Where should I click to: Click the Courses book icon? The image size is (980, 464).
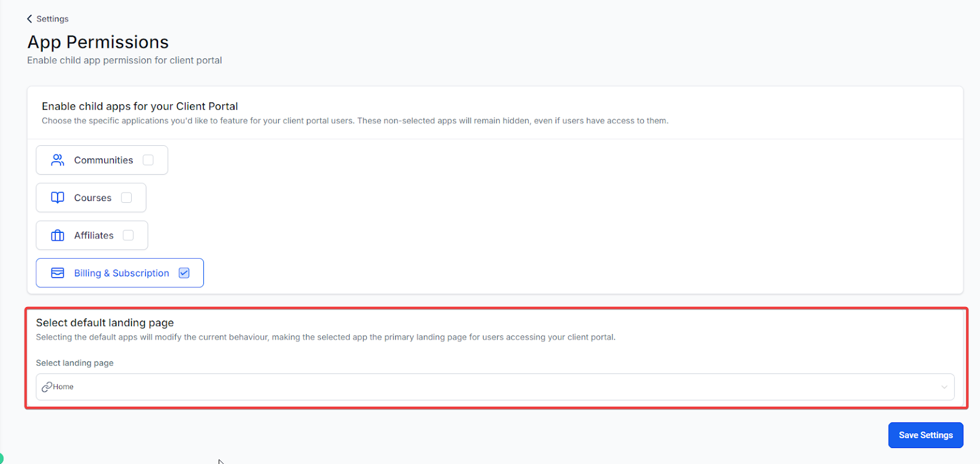[58, 197]
